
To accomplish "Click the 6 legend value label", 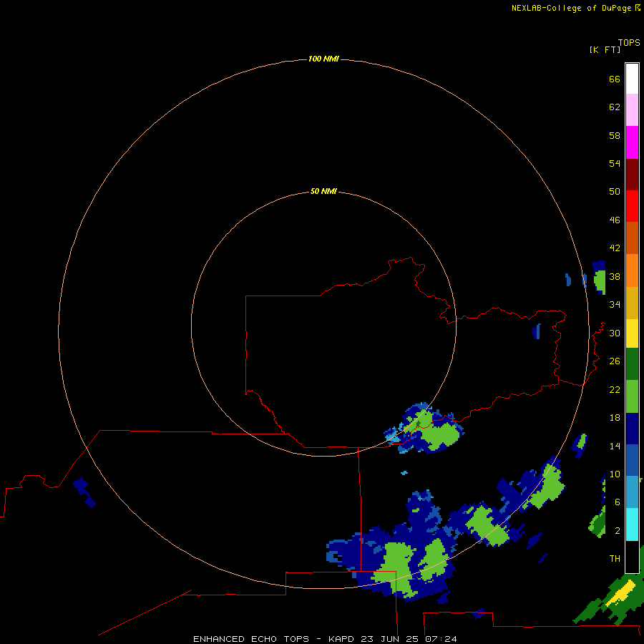I will tap(617, 502).
